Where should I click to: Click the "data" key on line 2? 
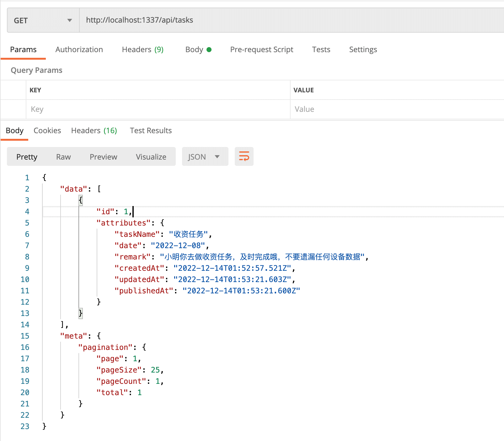(74, 189)
